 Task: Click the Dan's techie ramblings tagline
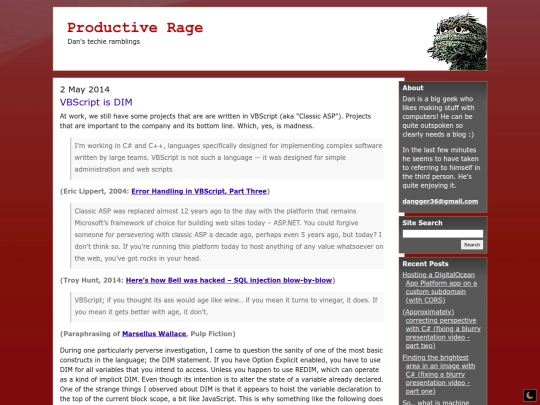click(104, 42)
